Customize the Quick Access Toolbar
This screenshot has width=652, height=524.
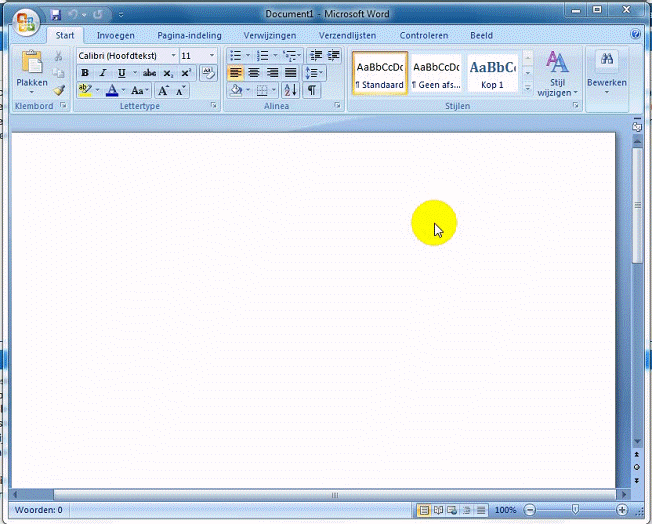pos(121,15)
